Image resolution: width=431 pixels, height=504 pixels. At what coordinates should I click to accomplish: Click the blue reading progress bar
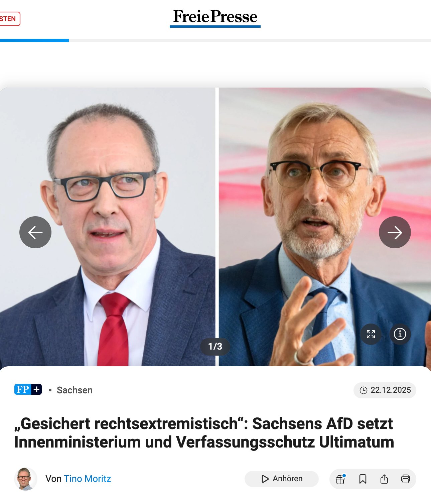point(34,40)
